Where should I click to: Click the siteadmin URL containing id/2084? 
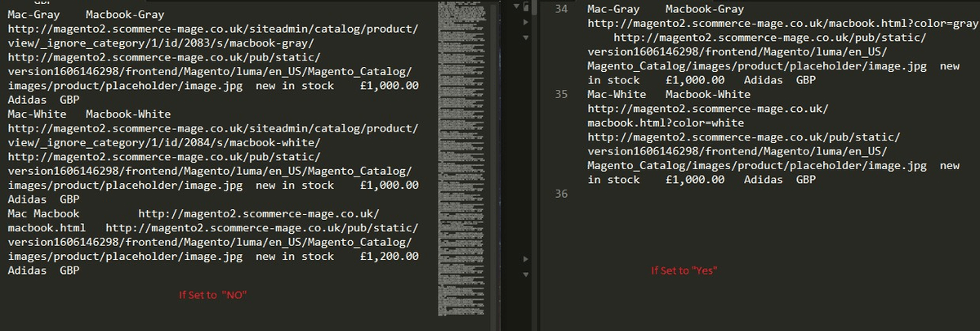212,136
